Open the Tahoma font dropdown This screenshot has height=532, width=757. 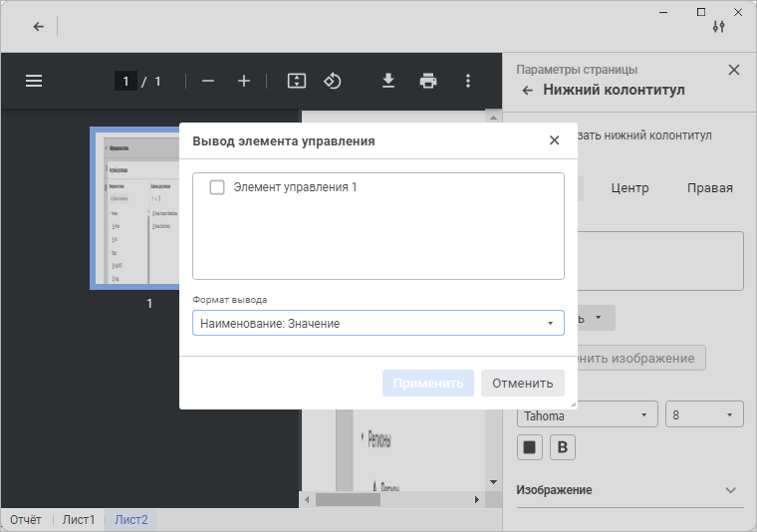[x=587, y=414]
